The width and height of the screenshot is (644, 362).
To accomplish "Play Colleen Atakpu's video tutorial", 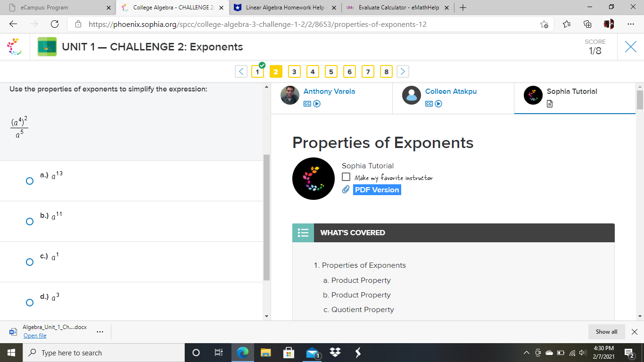I will pyautogui.click(x=438, y=103).
